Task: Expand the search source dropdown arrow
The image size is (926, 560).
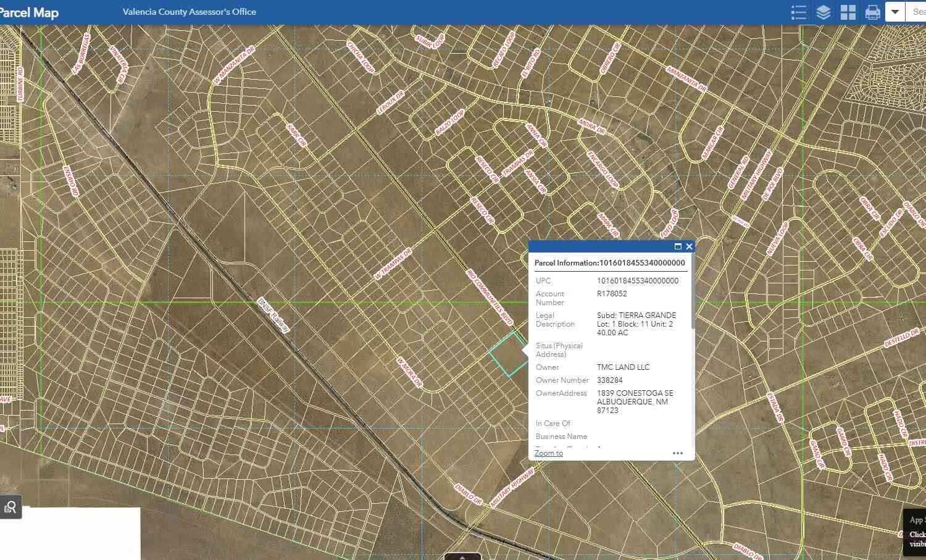Action: click(x=895, y=12)
